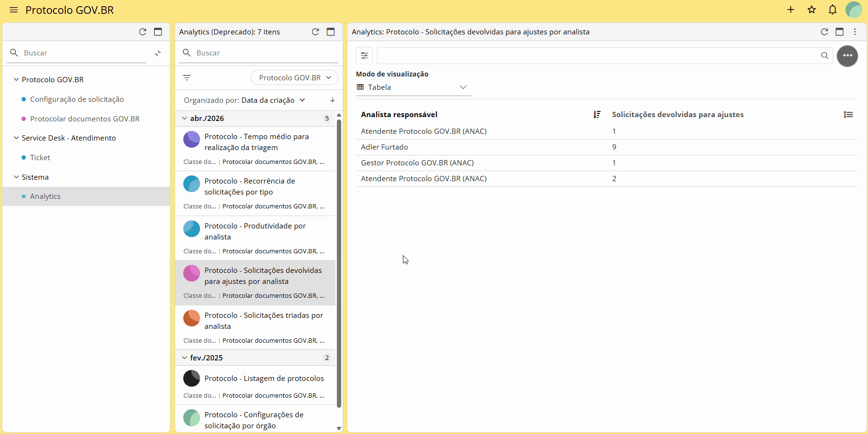Maximize the left navigation panel
Image resolution: width=868 pixels, height=434 pixels.
coord(158,32)
